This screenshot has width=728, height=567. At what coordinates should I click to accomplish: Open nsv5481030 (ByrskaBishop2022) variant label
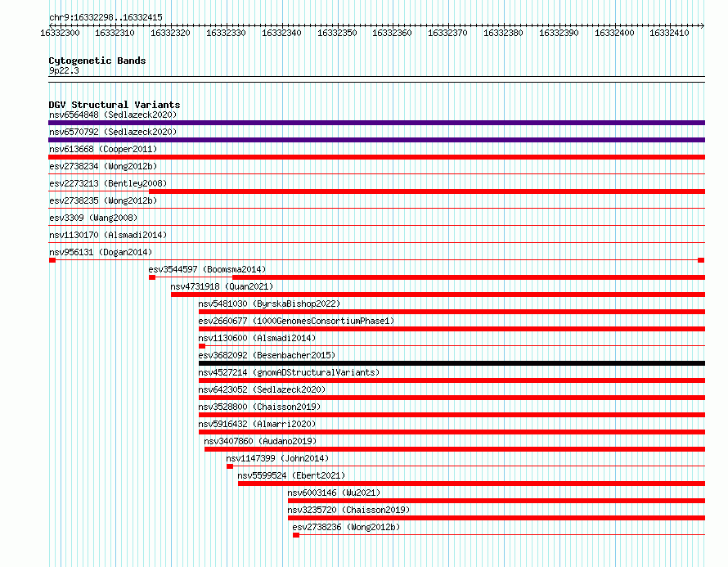(269, 304)
